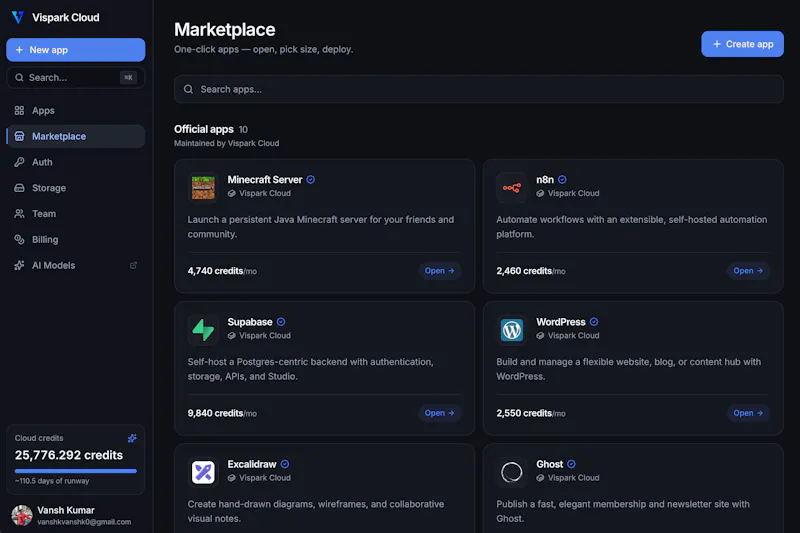Click the verified badge next to Minecraft Server
Viewport: 800px width, 533px height.
click(311, 180)
